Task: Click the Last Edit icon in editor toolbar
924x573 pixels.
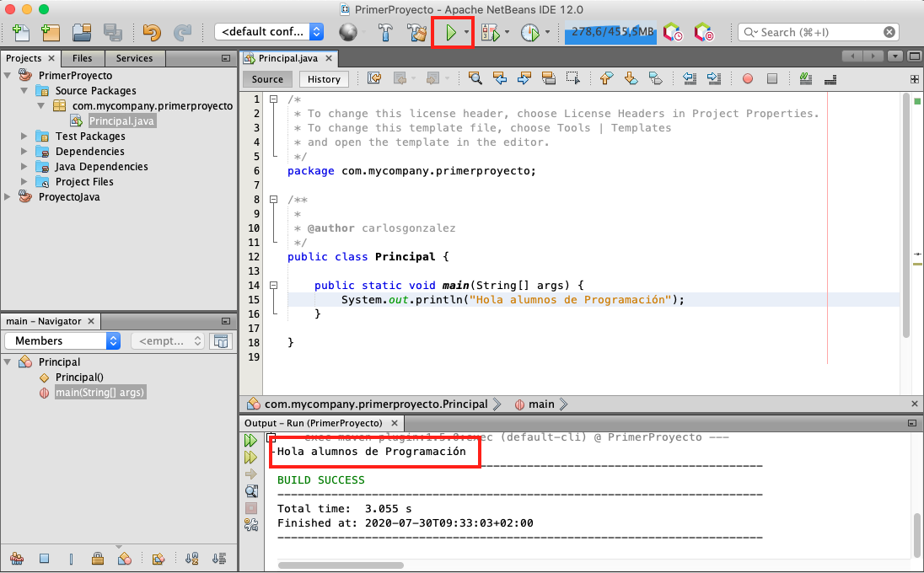Action: [x=374, y=78]
